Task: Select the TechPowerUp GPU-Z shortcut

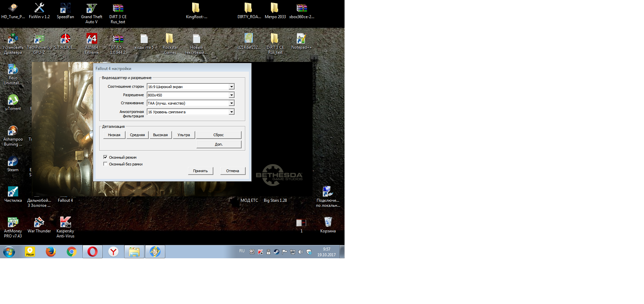Action: [x=39, y=44]
